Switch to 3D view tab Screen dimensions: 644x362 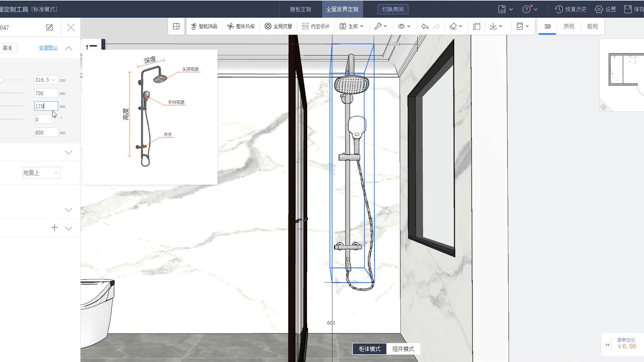[547, 26]
